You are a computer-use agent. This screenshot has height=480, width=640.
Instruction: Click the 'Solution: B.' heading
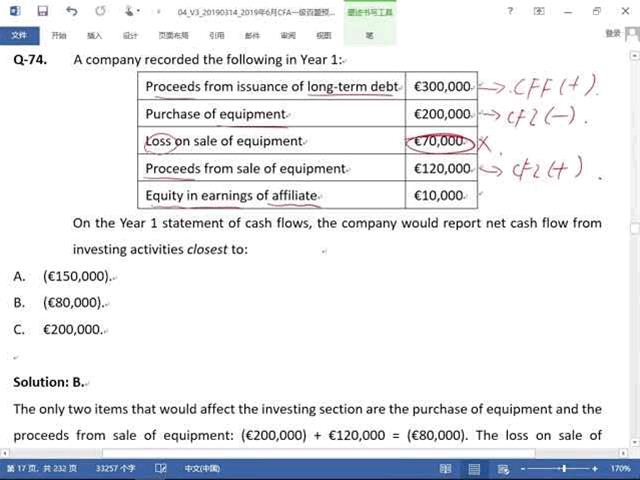(49, 382)
